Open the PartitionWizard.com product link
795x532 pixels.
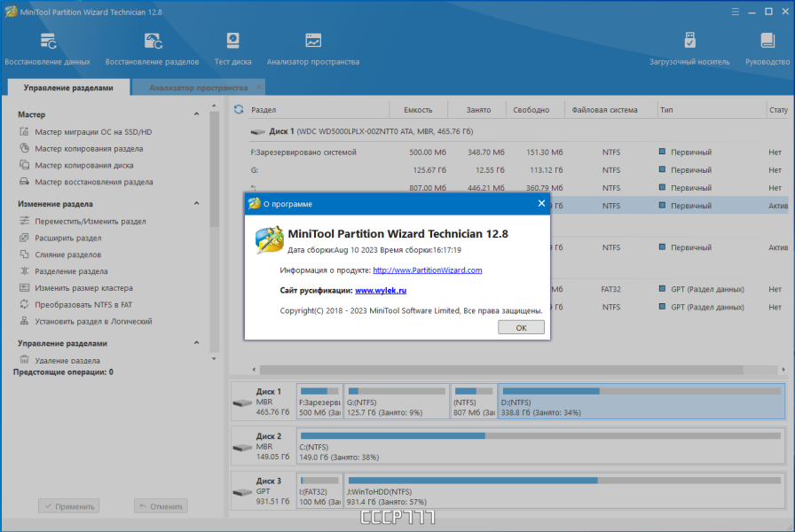428,270
